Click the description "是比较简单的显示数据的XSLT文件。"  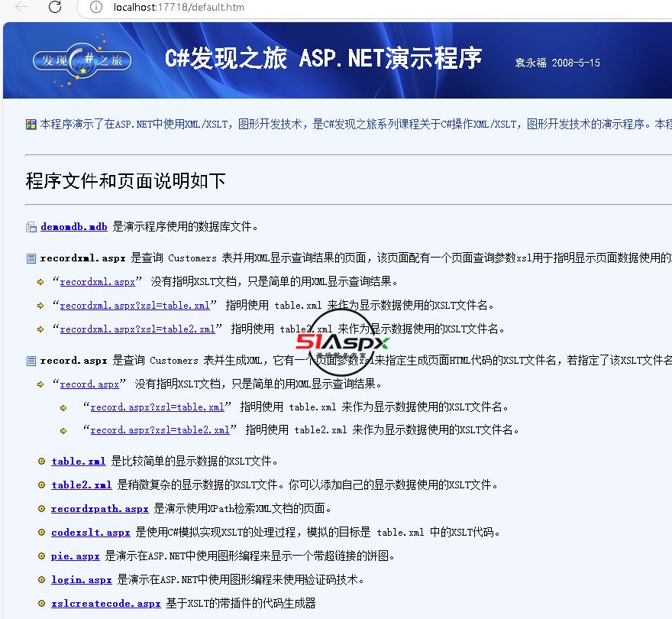point(195,461)
